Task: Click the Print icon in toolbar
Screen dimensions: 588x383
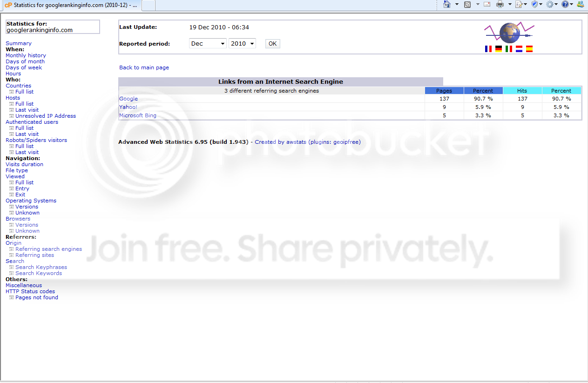Action: [x=500, y=4]
